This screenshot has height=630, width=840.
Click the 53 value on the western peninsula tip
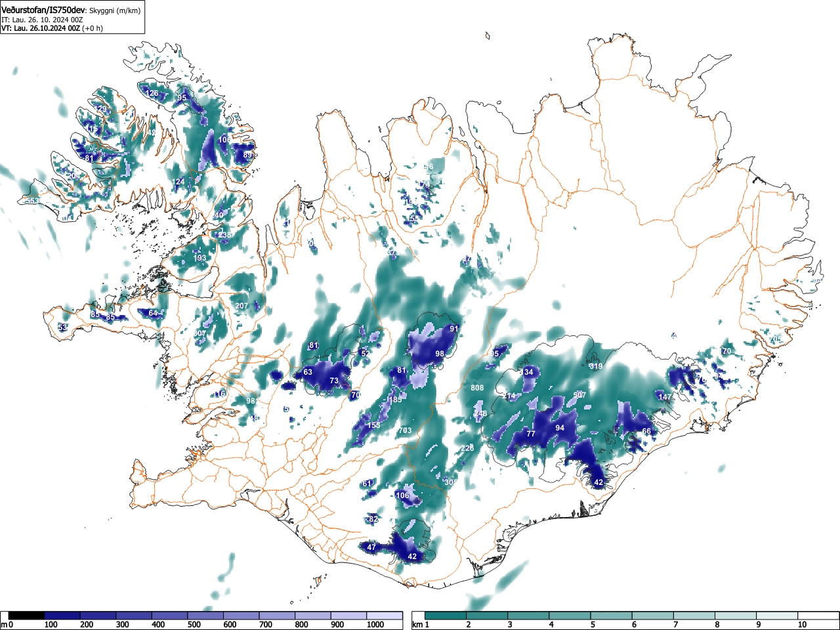click(x=62, y=327)
